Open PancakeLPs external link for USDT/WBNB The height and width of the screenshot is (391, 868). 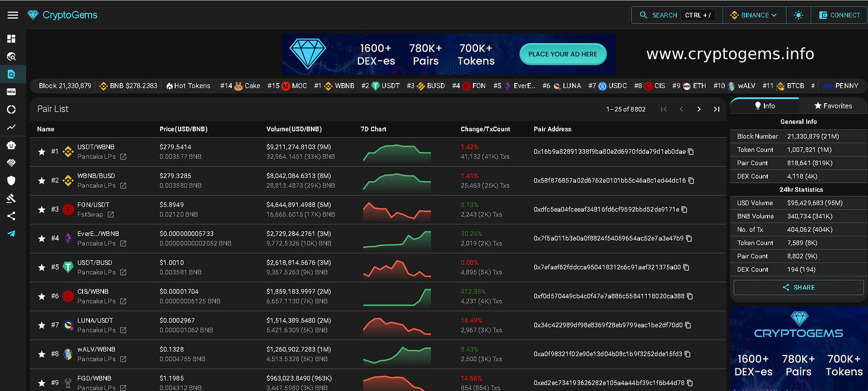(123, 157)
